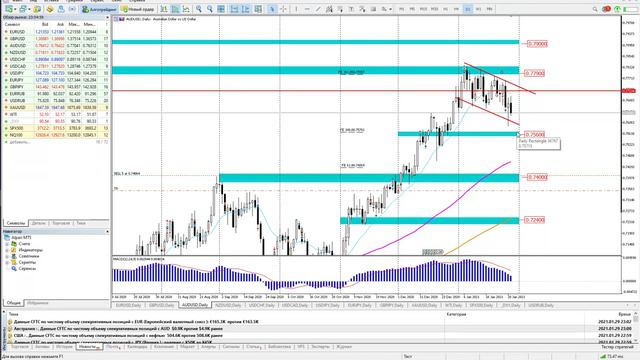Select the vertical line drawing tool

coord(296,9)
